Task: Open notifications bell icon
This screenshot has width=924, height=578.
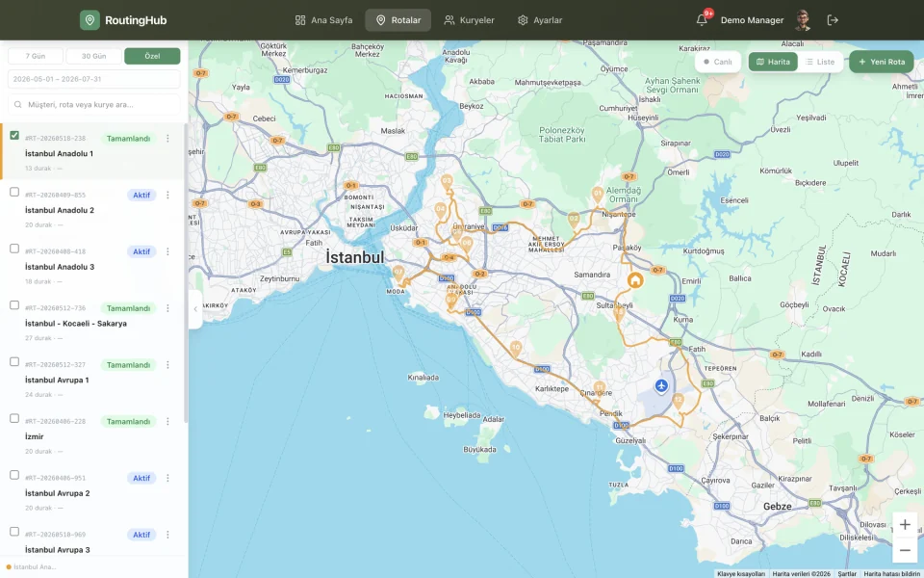Action: pos(702,20)
